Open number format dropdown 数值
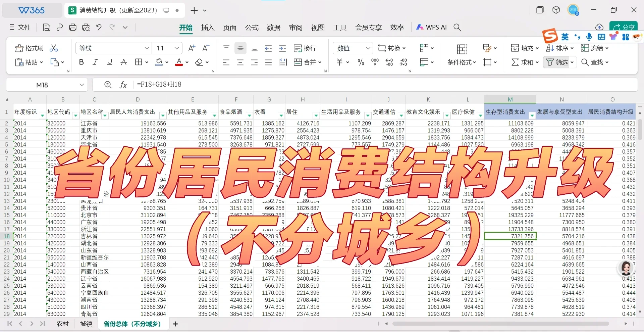This screenshot has width=644, height=332. pos(368,48)
